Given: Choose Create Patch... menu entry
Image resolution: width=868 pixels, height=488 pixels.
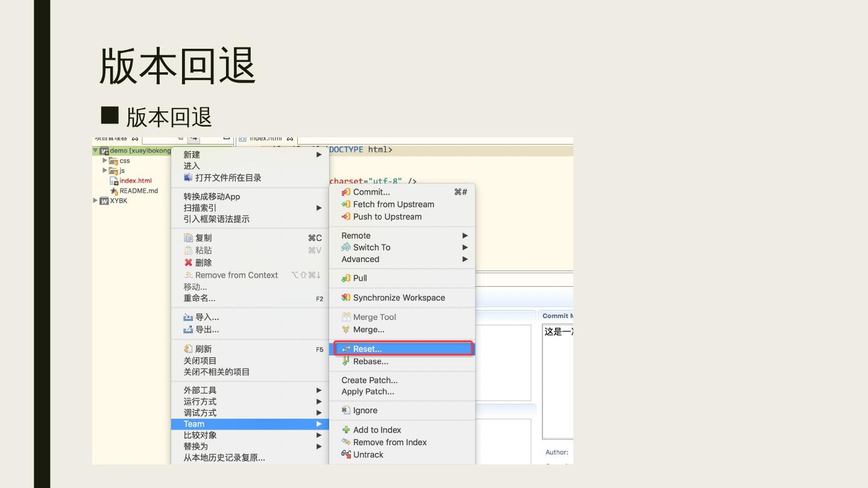Looking at the screenshot, I should (x=369, y=380).
